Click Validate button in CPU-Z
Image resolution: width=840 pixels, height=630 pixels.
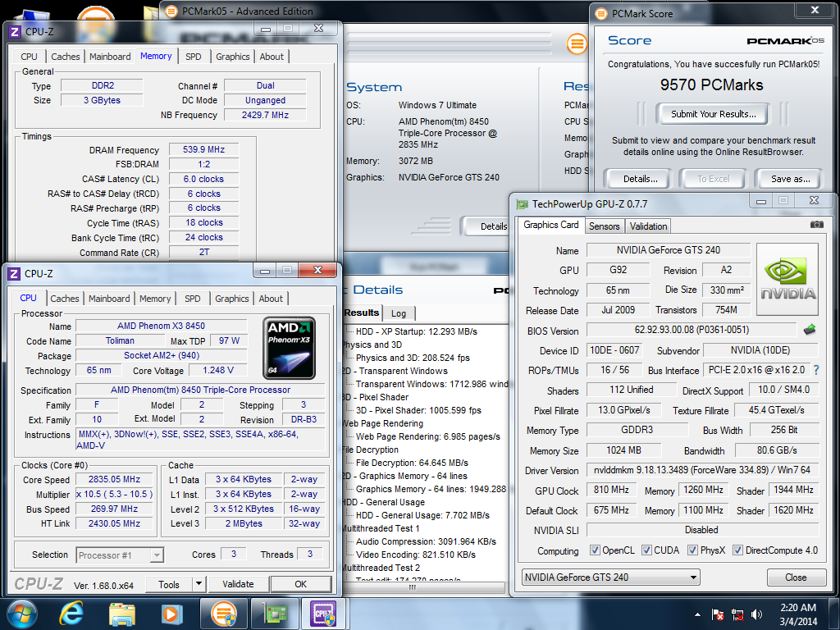(239, 584)
